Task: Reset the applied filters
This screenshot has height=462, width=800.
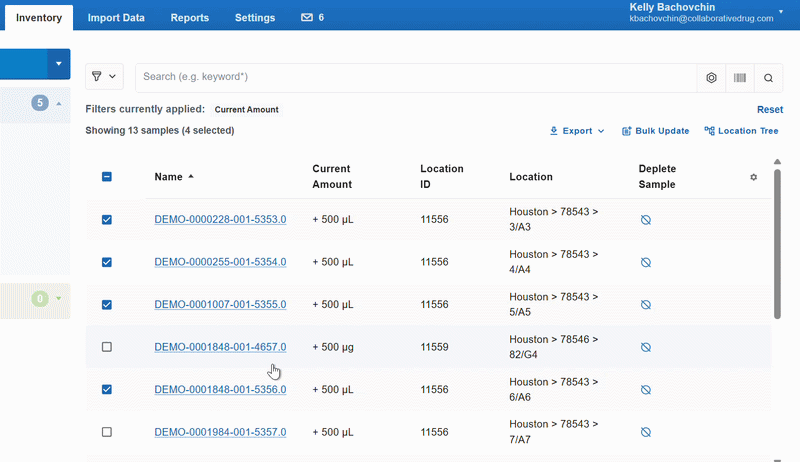Action: coord(770,110)
